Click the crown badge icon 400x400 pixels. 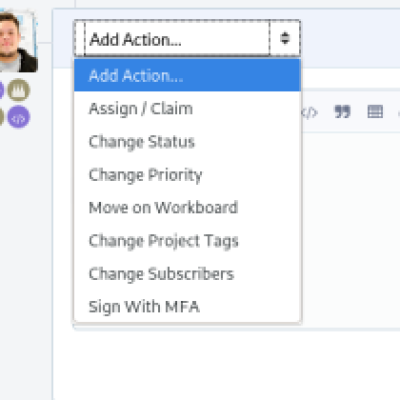tap(19, 90)
